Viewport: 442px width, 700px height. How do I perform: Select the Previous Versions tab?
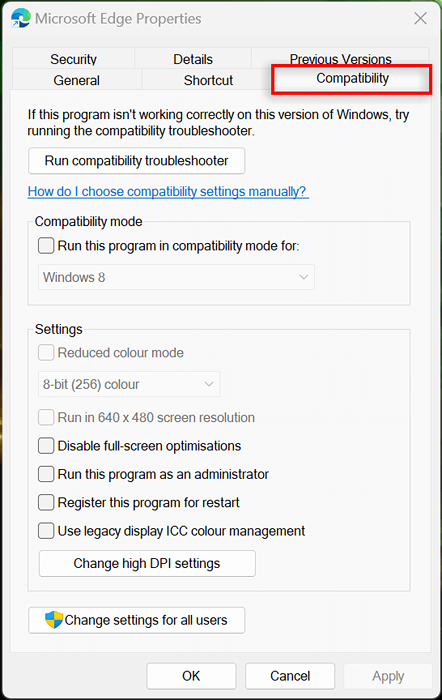coord(340,57)
